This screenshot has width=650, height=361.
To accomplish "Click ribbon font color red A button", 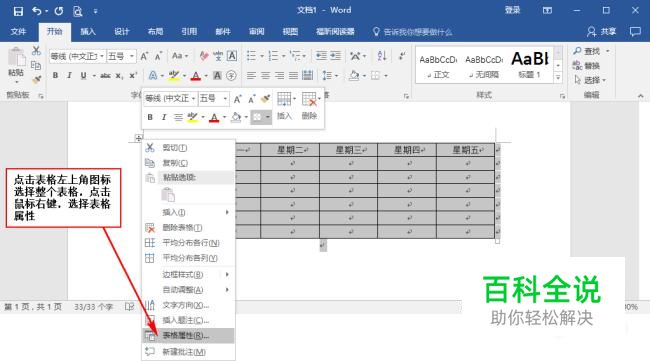I will tap(196, 76).
